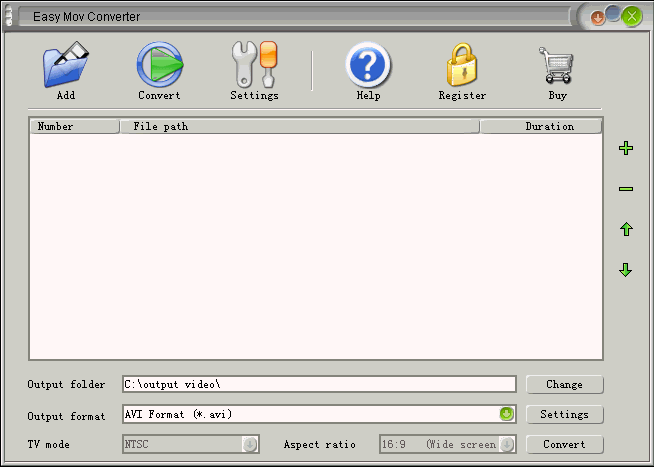654x467 pixels.
Task: Open Help with the blue question mark icon
Action: pos(368,65)
